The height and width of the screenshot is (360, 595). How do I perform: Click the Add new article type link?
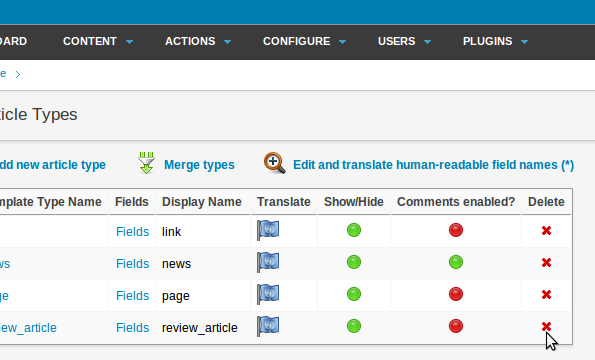point(53,165)
